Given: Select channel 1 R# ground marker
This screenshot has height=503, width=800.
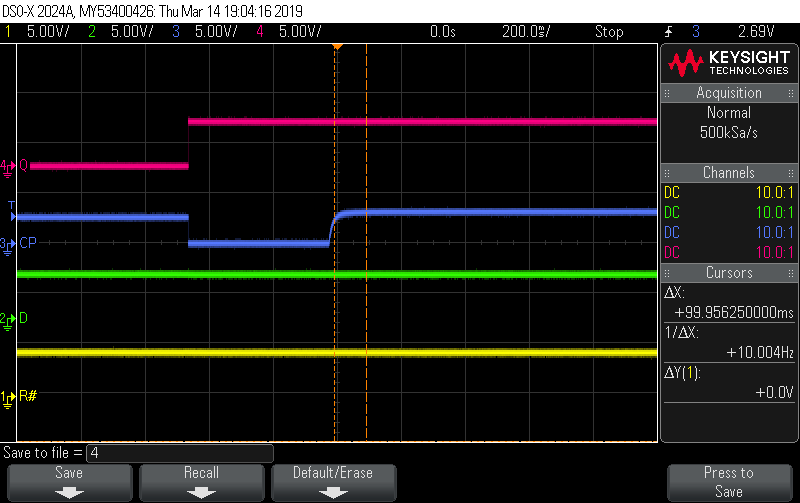Looking at the screenshot, I should pyautogui.click(x=7, y=398).
